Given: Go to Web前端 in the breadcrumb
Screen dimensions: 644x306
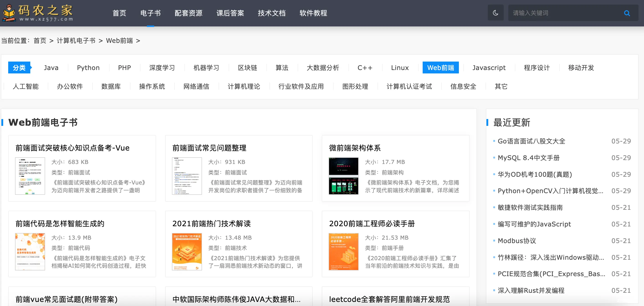Looking at the screenshot, I should click(119, 40).
